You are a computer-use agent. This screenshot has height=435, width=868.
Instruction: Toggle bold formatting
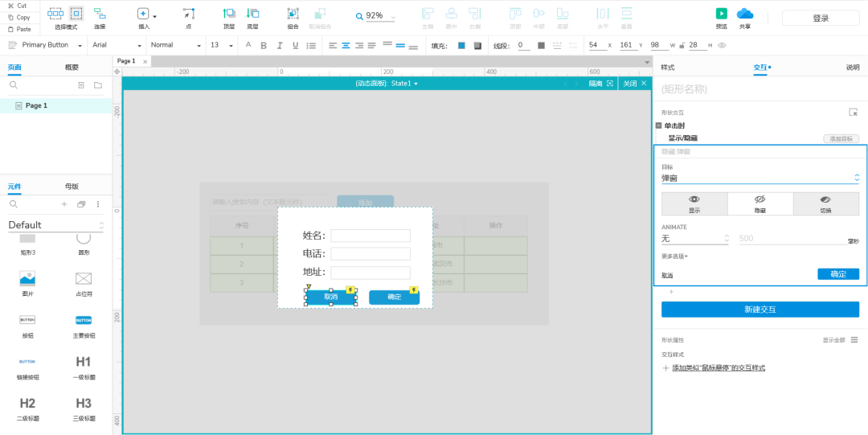click(x=264, y=46)
